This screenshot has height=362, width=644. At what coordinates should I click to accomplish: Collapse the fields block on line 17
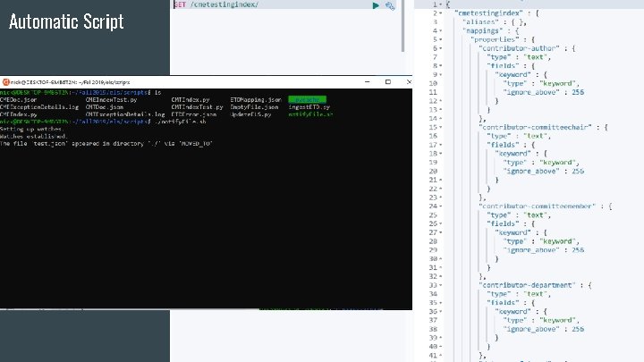[x=441, y=145]
